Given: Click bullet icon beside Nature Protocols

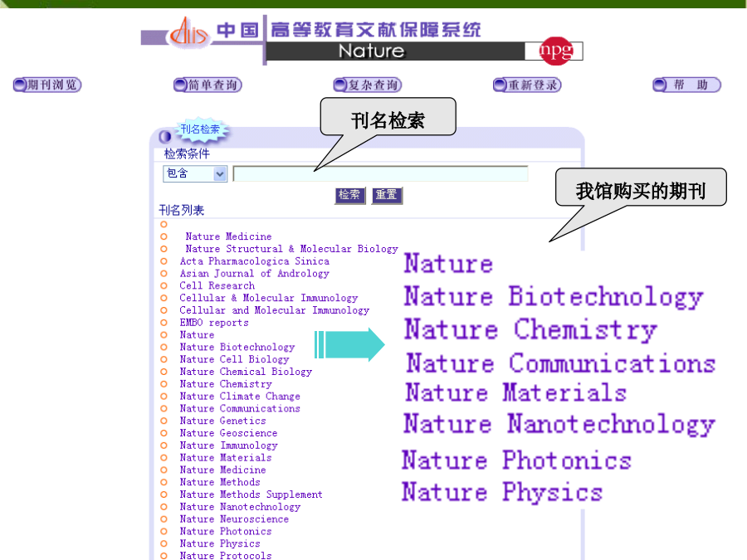Looking at the screenshot, I should [164, 556].
